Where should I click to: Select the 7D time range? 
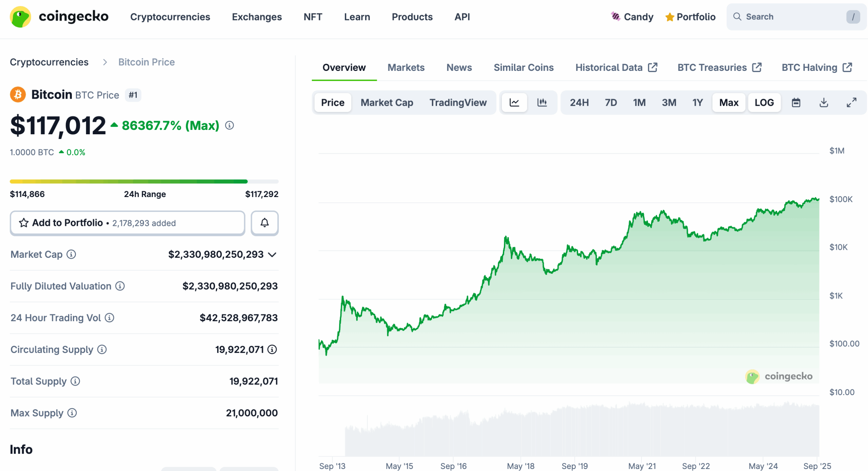coord(611,102)
